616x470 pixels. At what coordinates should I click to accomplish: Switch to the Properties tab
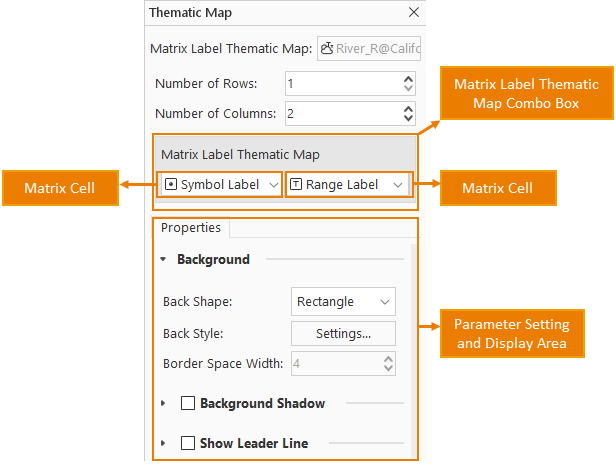(x=191, y=228)
